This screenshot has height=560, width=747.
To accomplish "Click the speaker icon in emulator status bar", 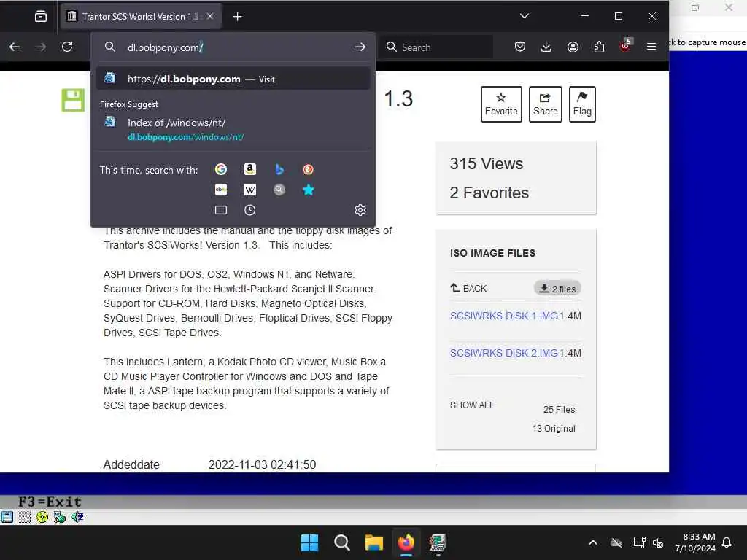I will click(77, 517).
